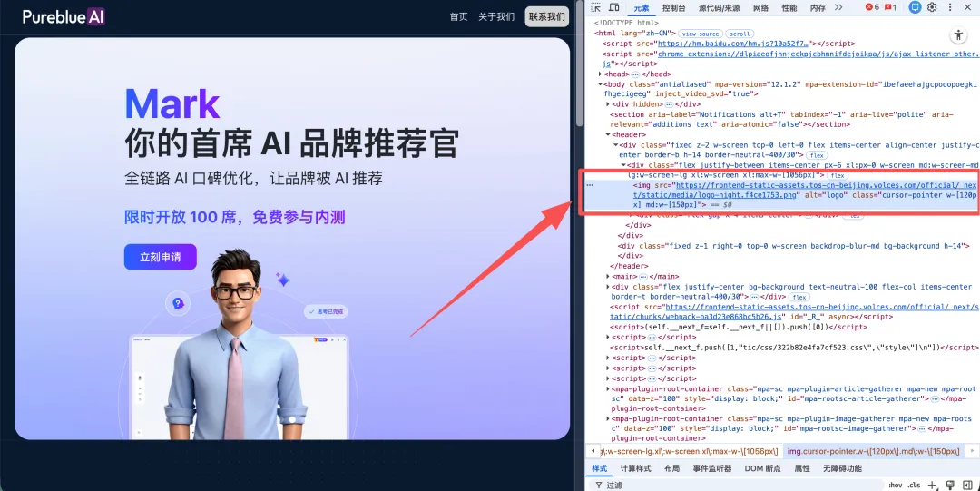Viewport: 980px width, 491px height.
Task: Open the 无障碍功能 subtab
Action: pyautogui.click(x=842, y=468)
